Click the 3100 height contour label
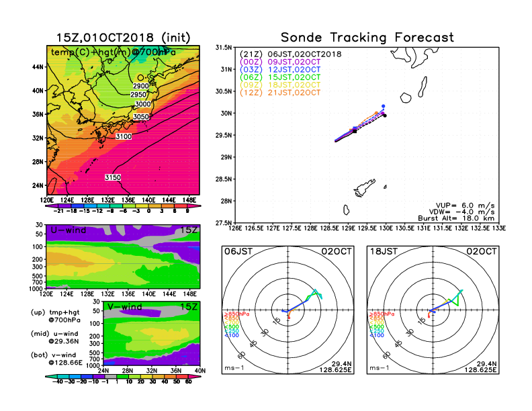532x411 pixels. [x=124, y=136]
